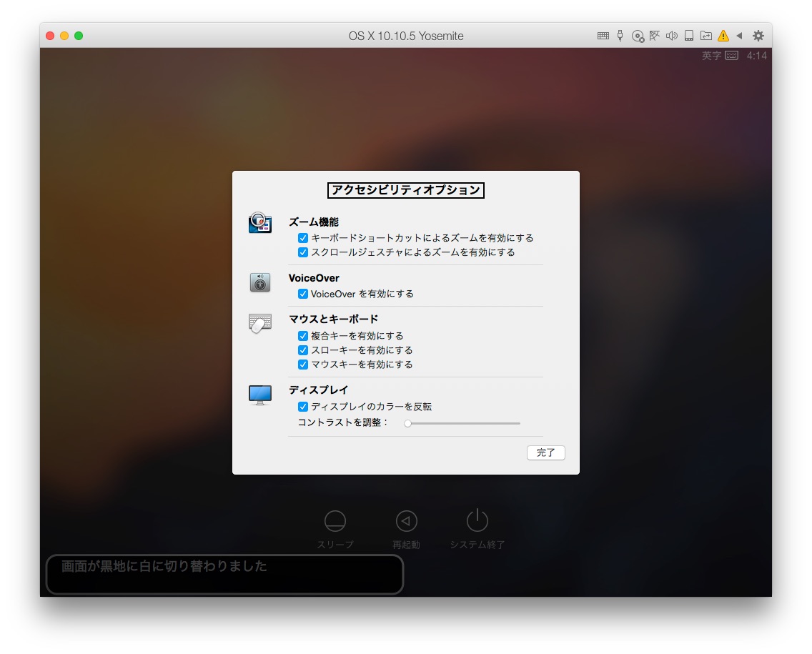This screenshot has height=654, width=812.
Task: Close the VM window with red button
Action: [x=50, y=36]
